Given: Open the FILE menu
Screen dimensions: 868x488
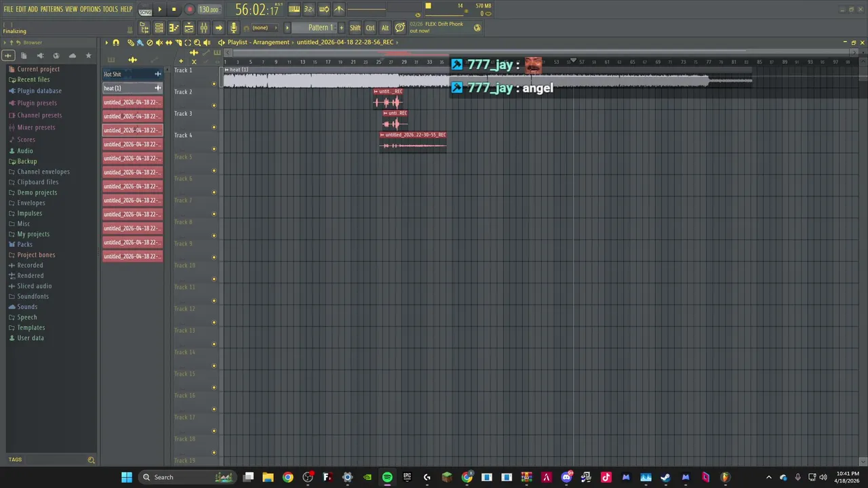Looking at the screenshot, I should coord(8,9).
